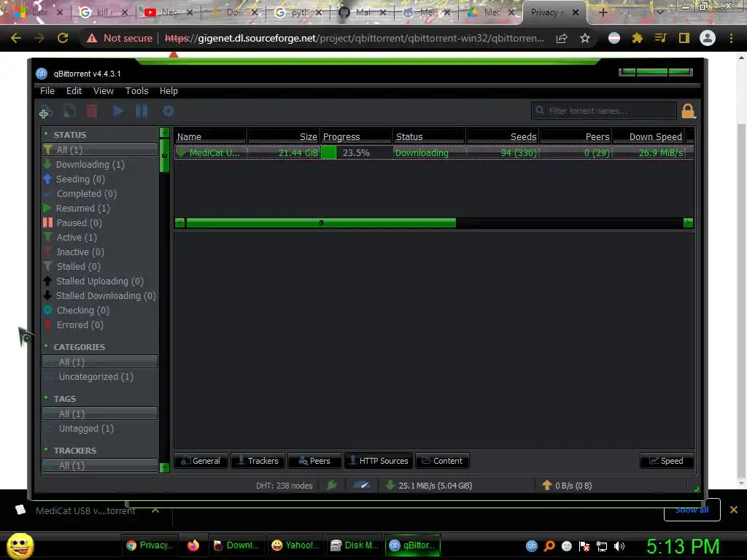Open the Speed graph tab
The width and height of the screenshot is (747, 560).
[x=667, y=461]
